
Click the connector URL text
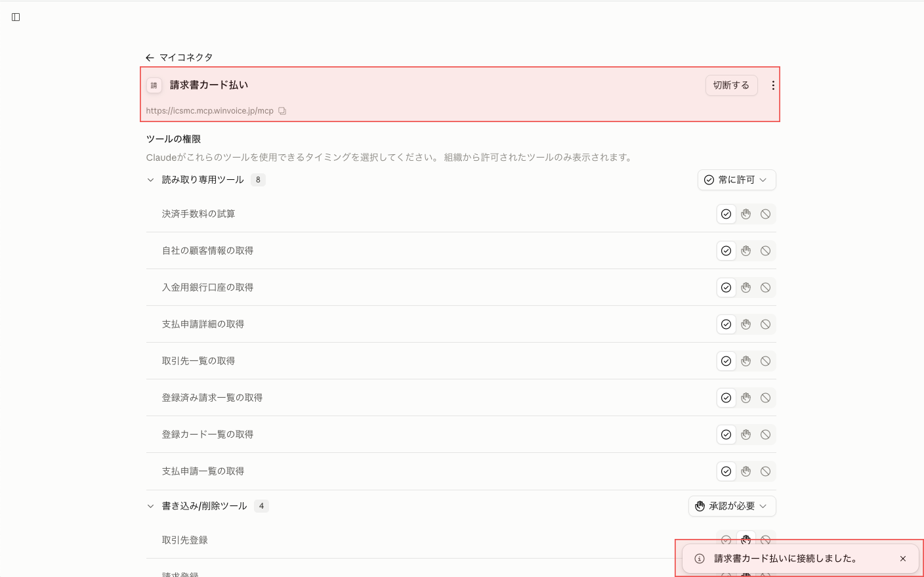(209, 111)
